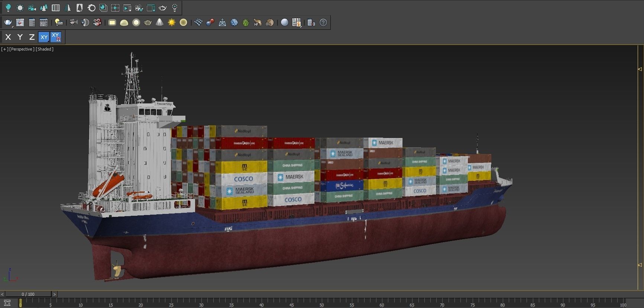Click the tree on page icon
Image resolution: width=644 pixels, height=308 pixels.
(80, 7)
